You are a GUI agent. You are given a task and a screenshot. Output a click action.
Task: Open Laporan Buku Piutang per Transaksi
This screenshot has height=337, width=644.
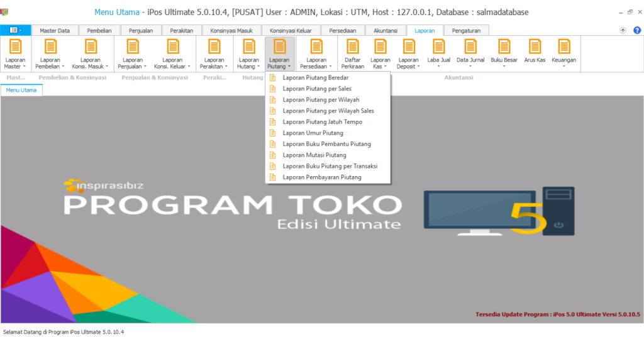pyautogui.click(x=328, y=166)
